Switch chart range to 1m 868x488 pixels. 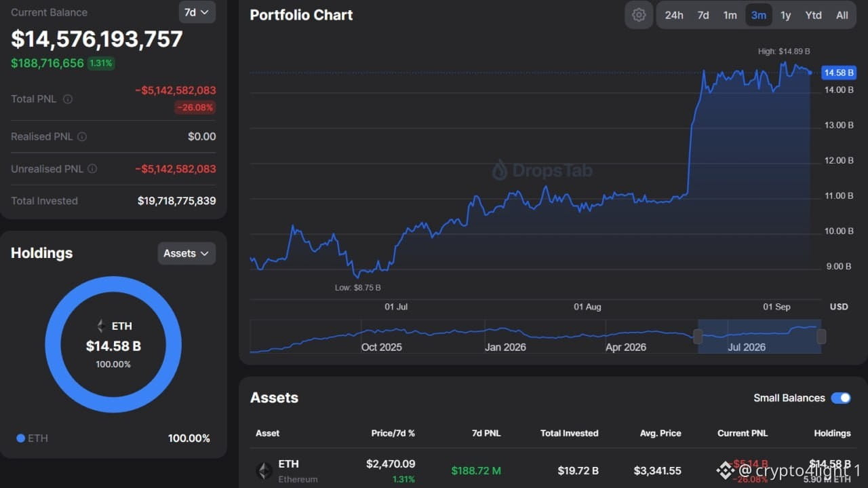(x=730, y=15)
